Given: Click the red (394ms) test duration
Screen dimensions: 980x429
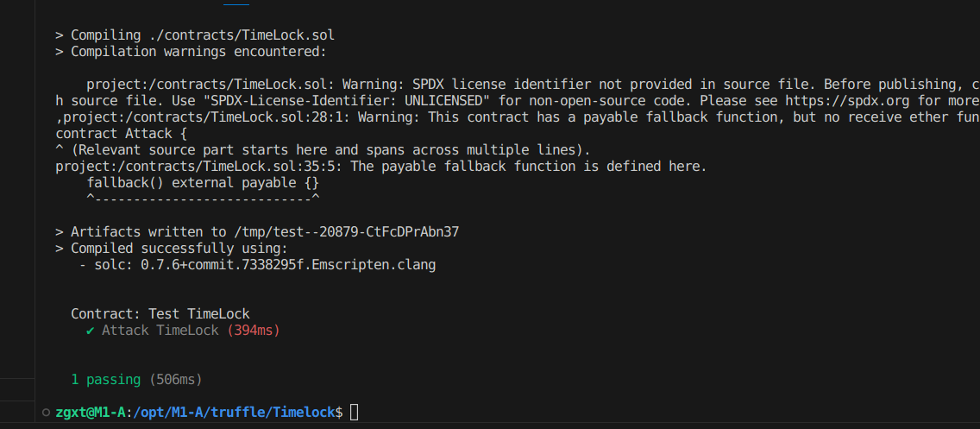Looking at the screenshot, I should [x=253, y=331].
